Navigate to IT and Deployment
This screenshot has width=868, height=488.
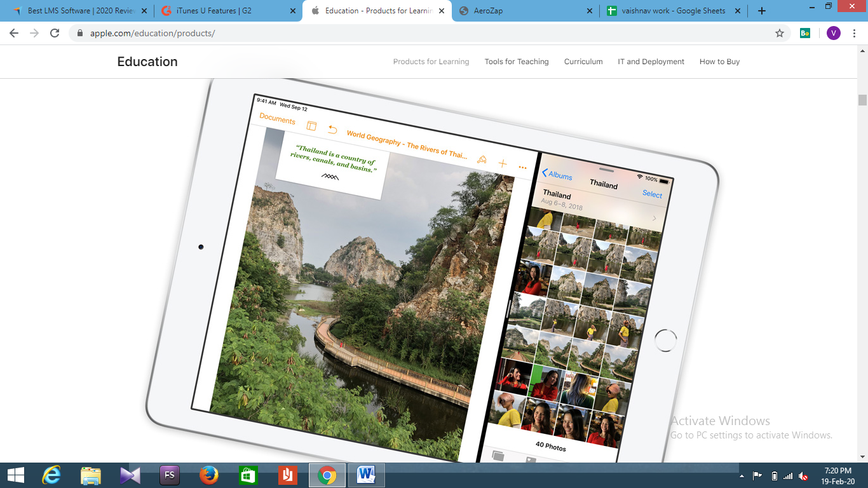point(651,62)
